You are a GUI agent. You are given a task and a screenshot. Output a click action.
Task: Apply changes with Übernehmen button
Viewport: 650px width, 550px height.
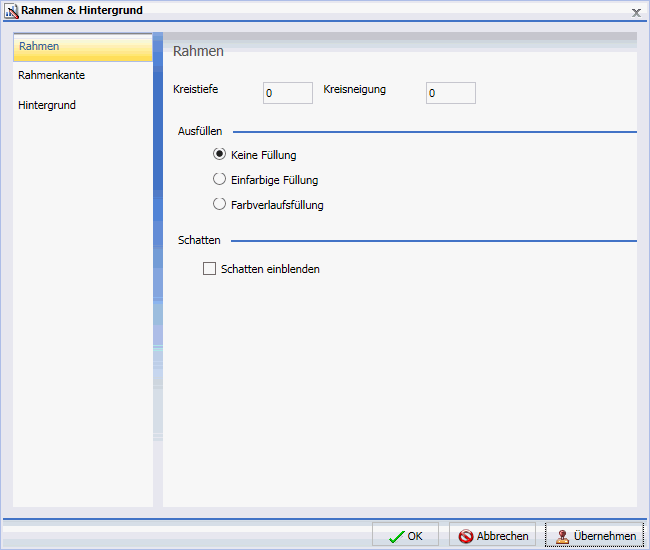[x=594, y=535]
